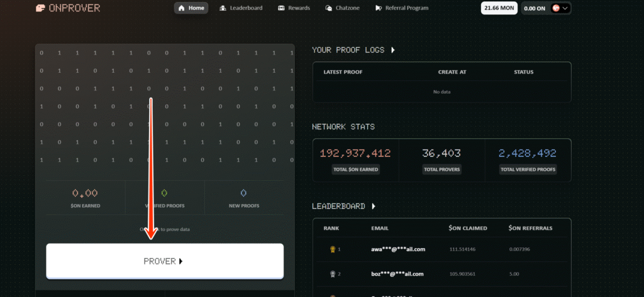644x297 pixels.
Task: Click the CREATE AT column header
Action: pyautogui.click(x=452, y=72)
